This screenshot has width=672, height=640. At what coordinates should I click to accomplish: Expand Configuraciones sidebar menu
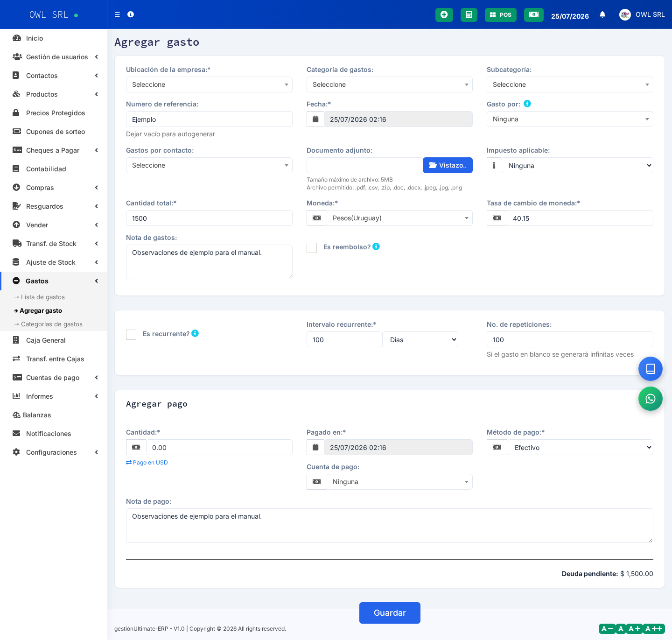click(54, 452)
